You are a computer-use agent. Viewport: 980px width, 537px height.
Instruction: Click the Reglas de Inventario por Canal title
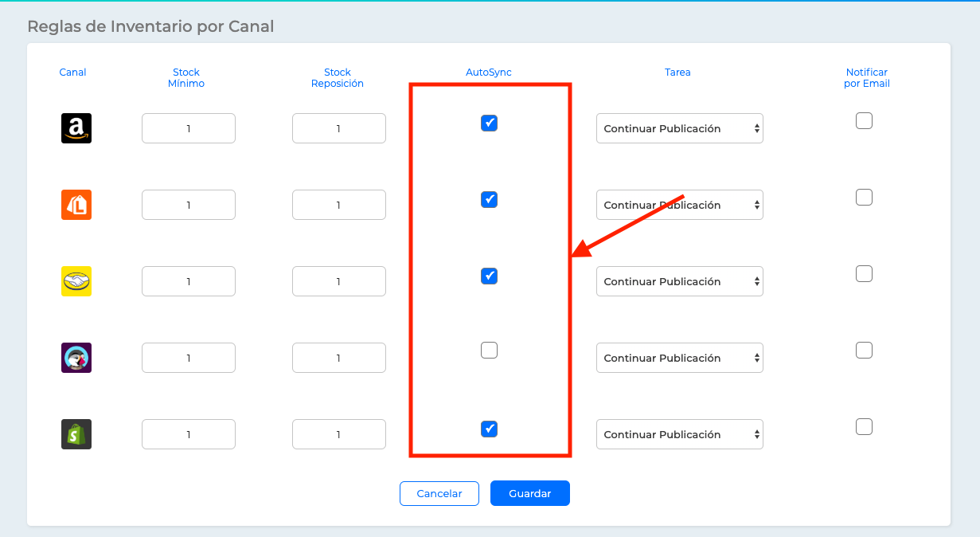point(150,26)
